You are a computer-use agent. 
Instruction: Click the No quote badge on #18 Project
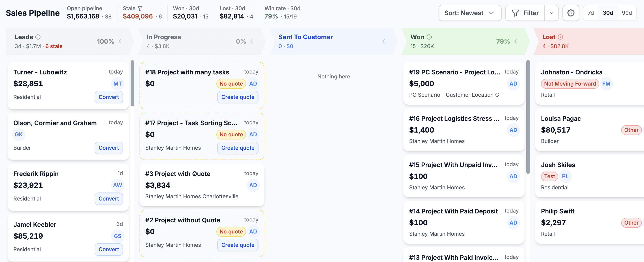click(x=231, y=84)
